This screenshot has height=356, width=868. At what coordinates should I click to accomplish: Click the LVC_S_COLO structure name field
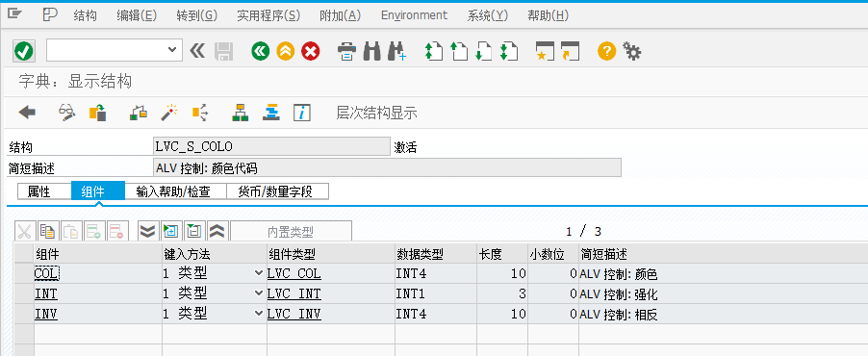coord(271,146)
